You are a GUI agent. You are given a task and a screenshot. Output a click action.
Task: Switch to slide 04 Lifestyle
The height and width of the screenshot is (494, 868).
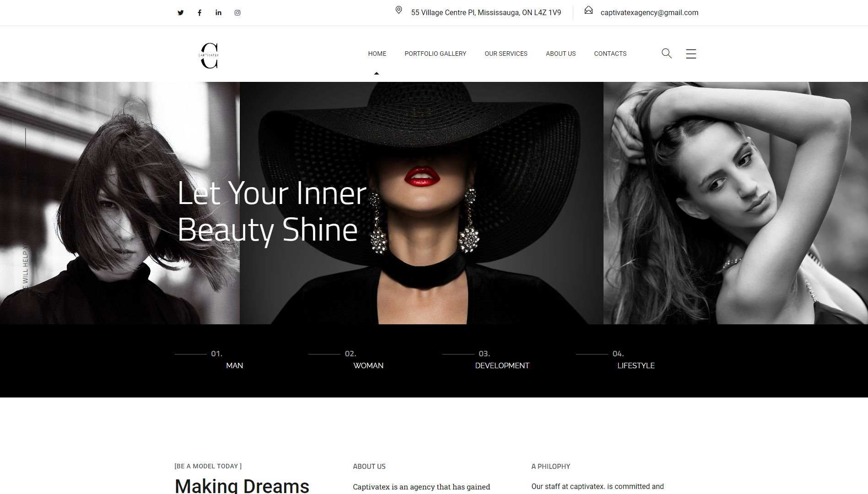click(x=636, y=365)
